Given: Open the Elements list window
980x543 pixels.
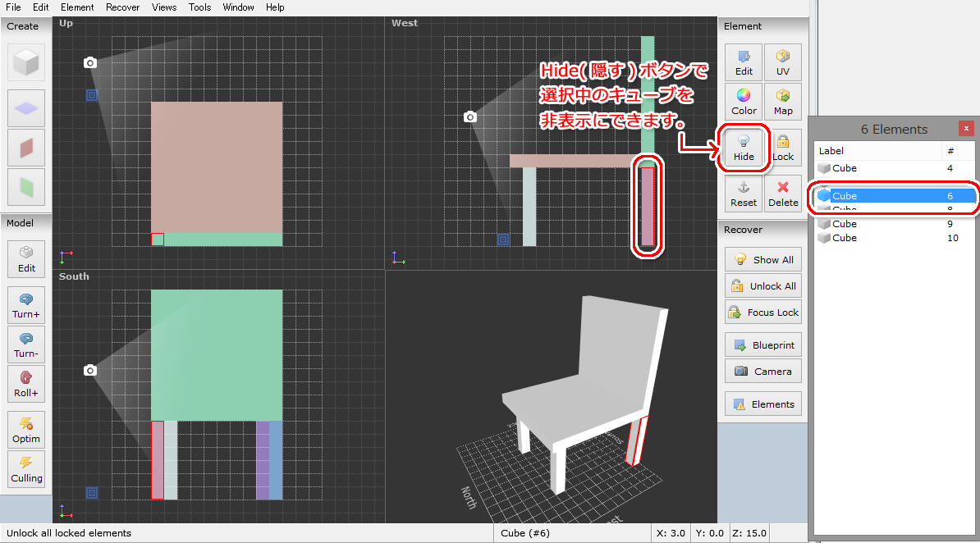Looking at the screenshot, I should click(763, 404).
